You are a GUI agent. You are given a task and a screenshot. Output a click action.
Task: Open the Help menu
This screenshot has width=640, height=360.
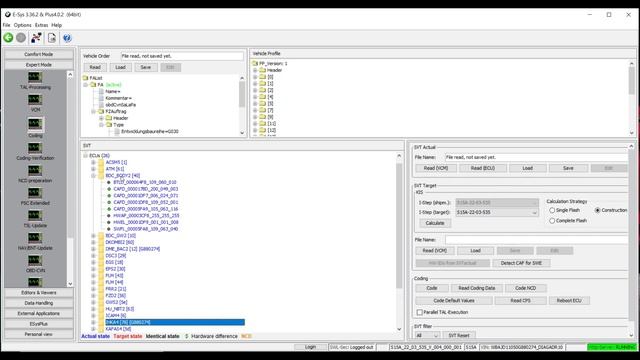point(57,25)
